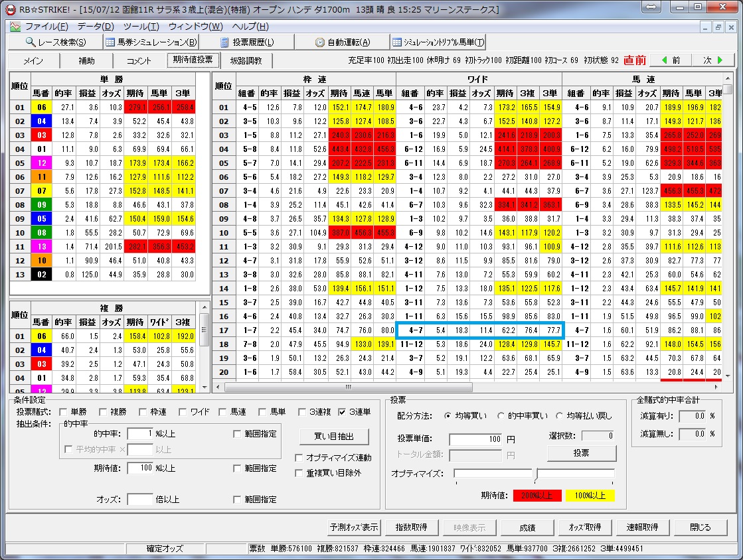Image resolution: width=743 pixels, height=560 pixels.
Task: Toggle 範囲指定 checkbox for オッズ
Action: (x=238, y=500)
